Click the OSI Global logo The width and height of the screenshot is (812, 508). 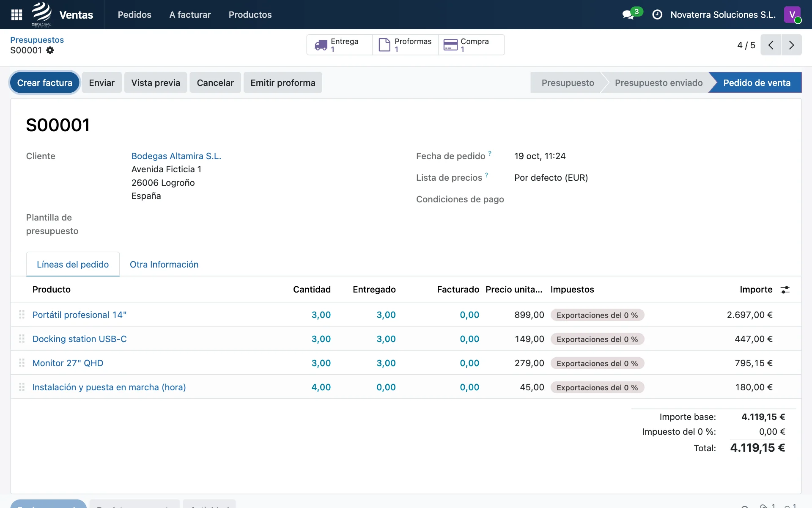41,14
